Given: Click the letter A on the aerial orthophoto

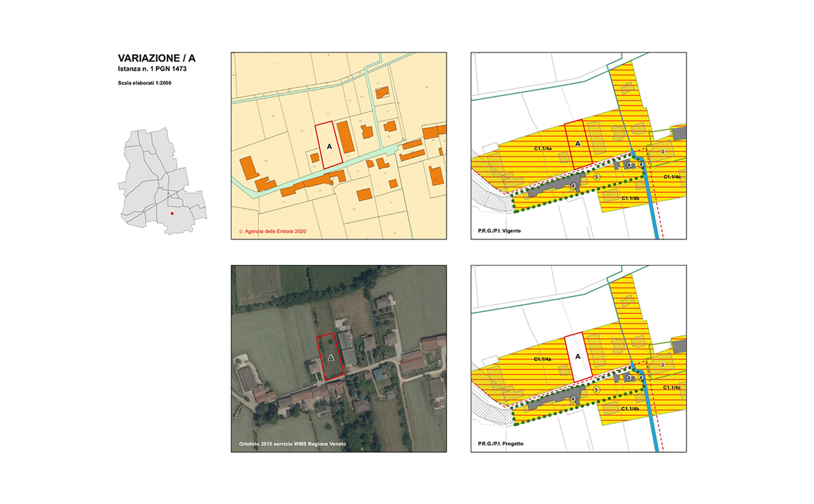Looking at the screenshot, I should click(331, 358).
